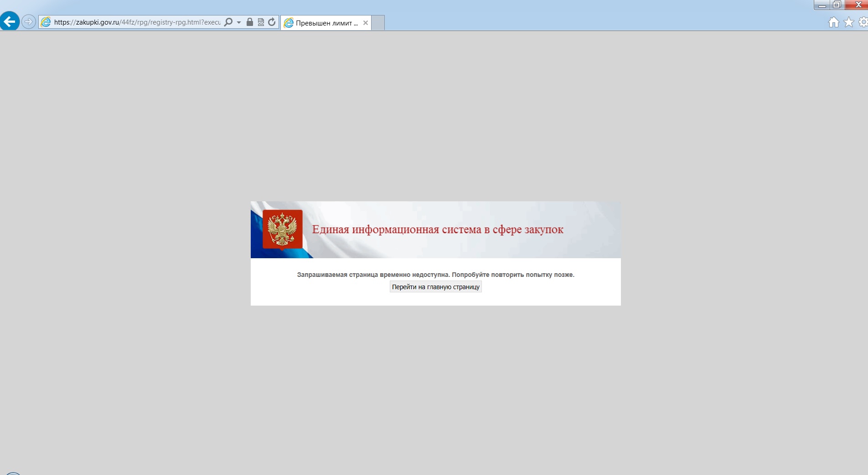The width and height of the screenshot is (868, 475).
Task: Click the magnifier search icon in address bar
Action: pos(228,22)
